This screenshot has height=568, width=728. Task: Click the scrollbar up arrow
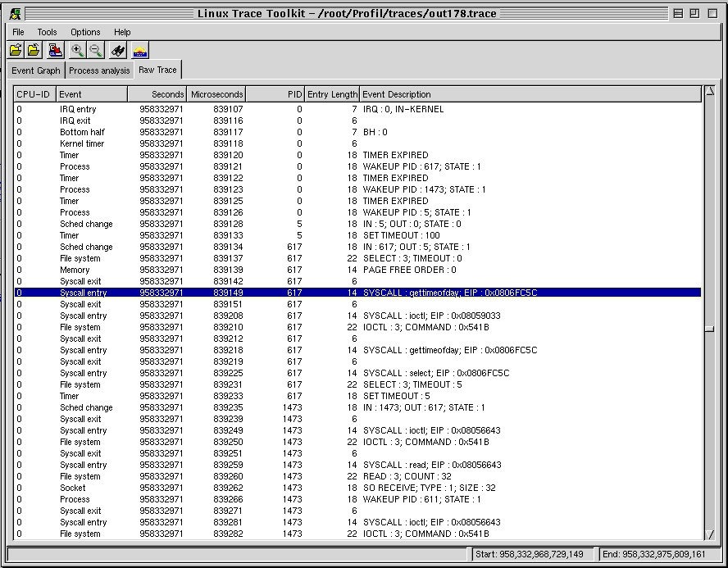coord(709,92)
